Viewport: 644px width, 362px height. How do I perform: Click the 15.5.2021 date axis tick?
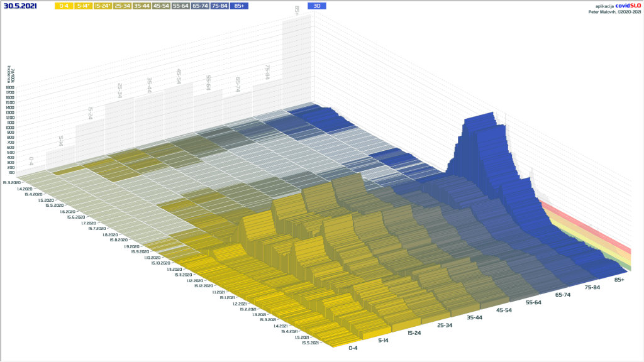tap(311, 343)
